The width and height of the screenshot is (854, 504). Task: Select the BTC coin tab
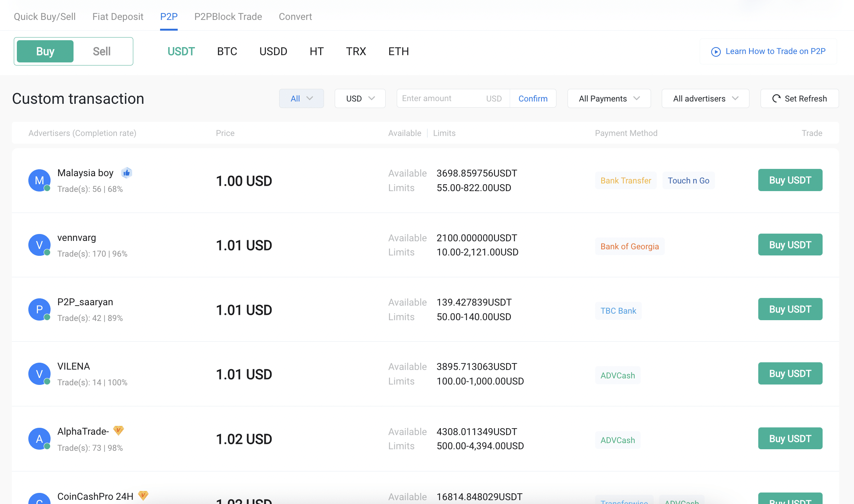[x=227, y=51]
